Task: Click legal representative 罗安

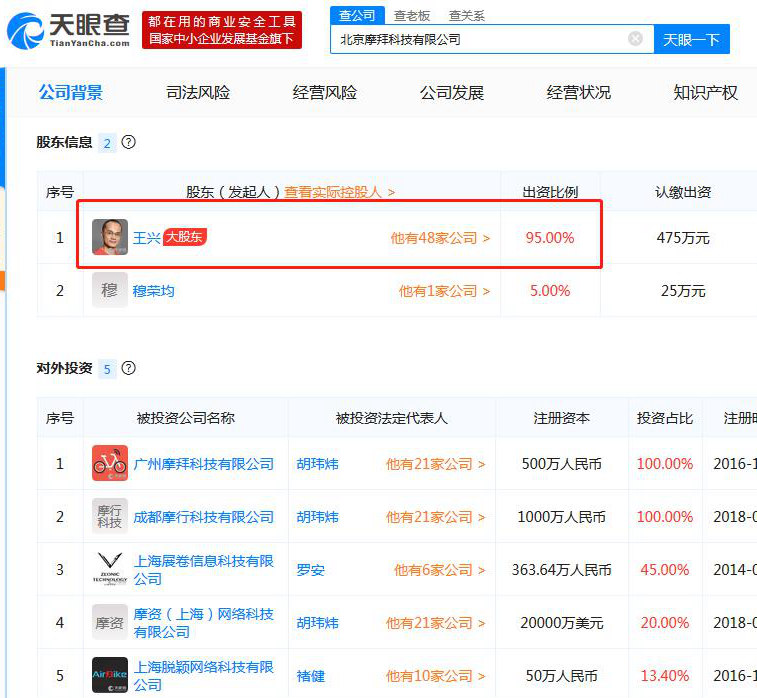Action: 310,570
